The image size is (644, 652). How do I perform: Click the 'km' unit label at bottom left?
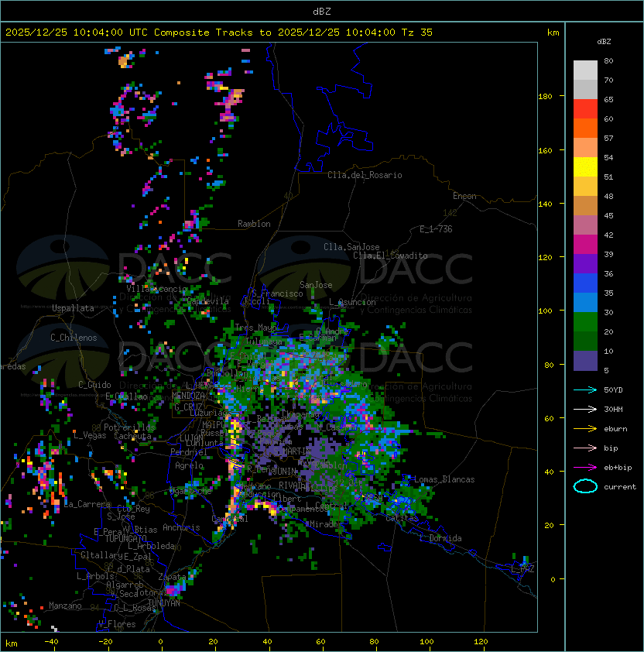[12, 643]
